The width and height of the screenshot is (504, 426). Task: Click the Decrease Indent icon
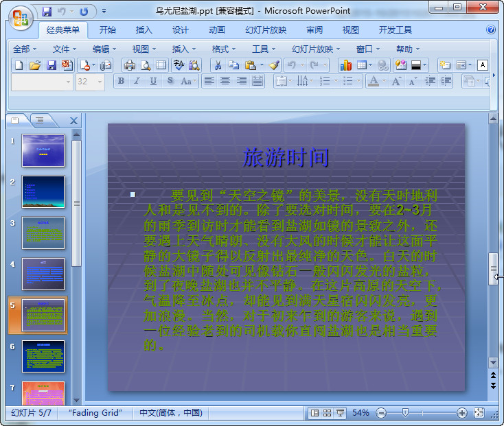pos(430,81)
